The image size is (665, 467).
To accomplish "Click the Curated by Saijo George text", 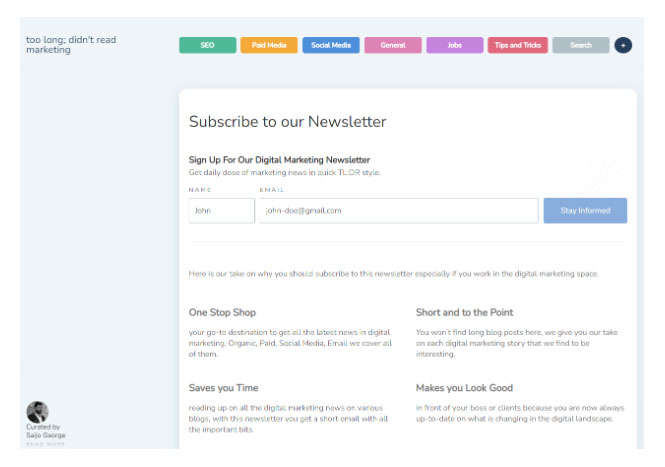I will click(46, 431).
